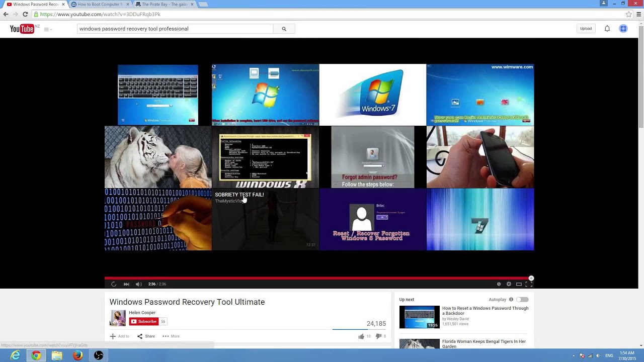Click the Up next video thumbnail showing 15:26

point(419,317)
